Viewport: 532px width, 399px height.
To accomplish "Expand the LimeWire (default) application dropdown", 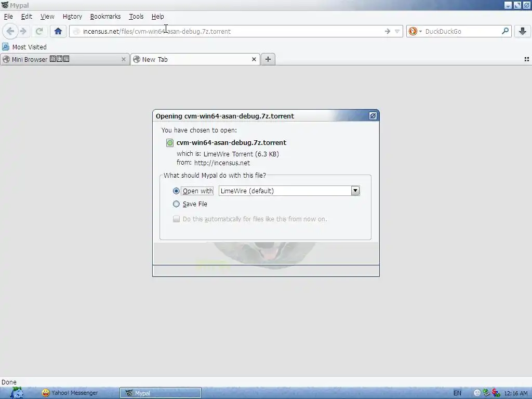I will 355,191.
